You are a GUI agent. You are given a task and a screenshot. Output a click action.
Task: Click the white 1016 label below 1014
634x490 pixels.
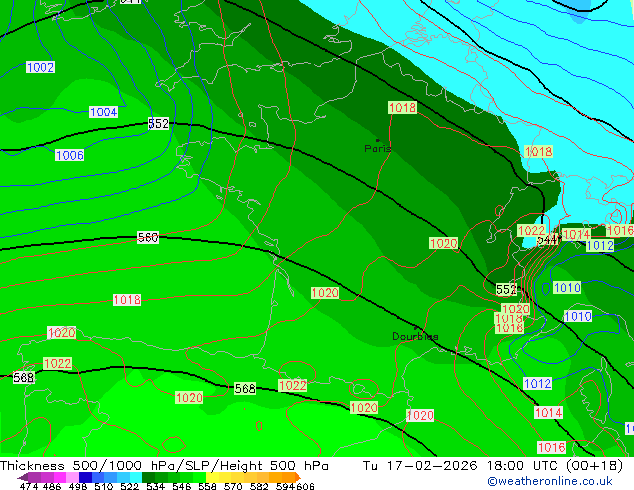(551, 447)
